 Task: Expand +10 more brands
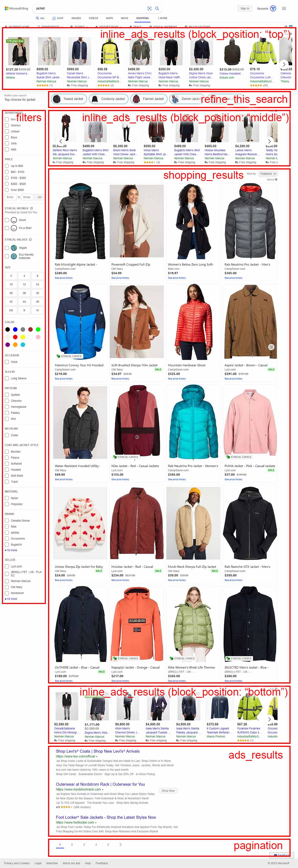[11, 550]
